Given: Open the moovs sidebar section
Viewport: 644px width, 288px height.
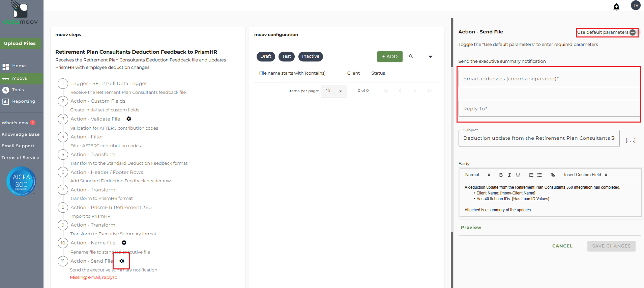Looking at the screenshot, I should tap(22, 78).
